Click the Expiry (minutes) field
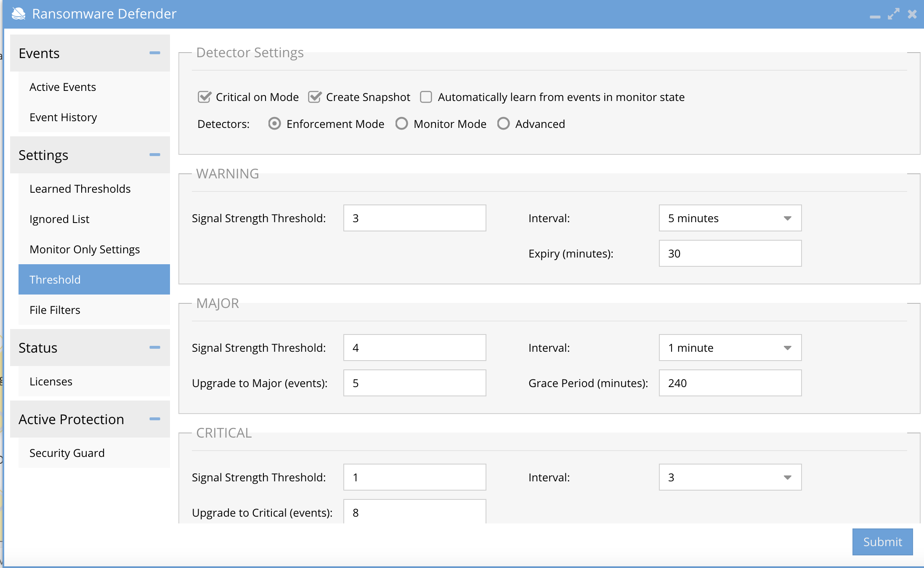This screenshot has width=924, height=568. 730,253
